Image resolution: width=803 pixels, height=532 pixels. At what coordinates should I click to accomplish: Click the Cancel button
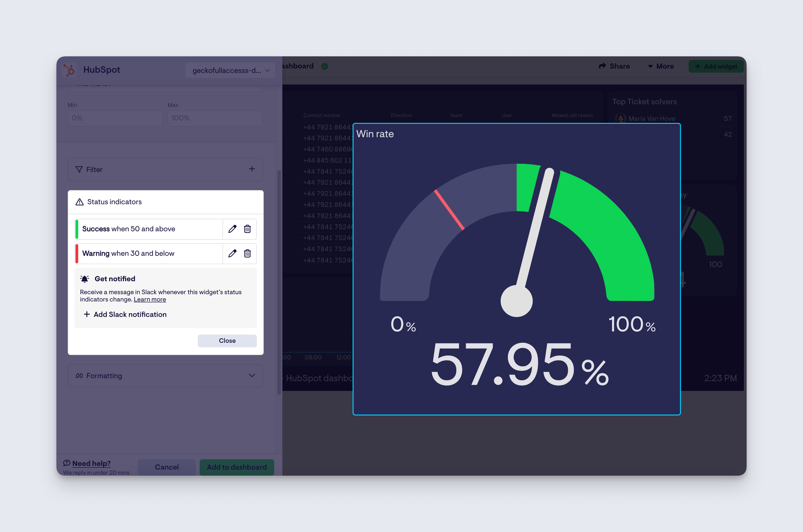click(x=167, y=467)
